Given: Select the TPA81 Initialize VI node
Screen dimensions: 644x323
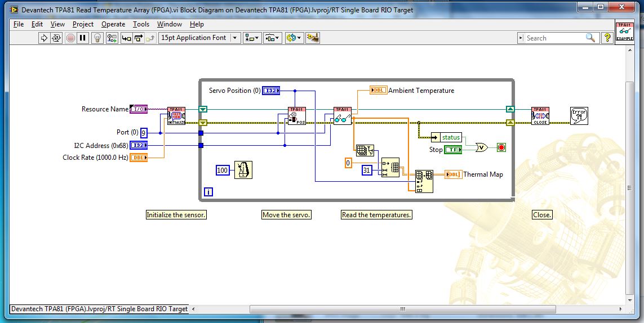Looking at the screenshot, I should click(176, 116).
